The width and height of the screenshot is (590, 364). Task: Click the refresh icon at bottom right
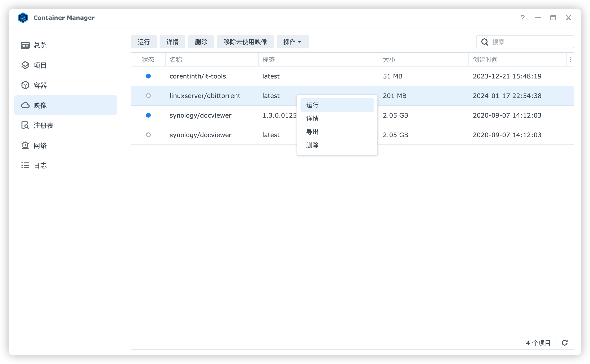point(564,343)
